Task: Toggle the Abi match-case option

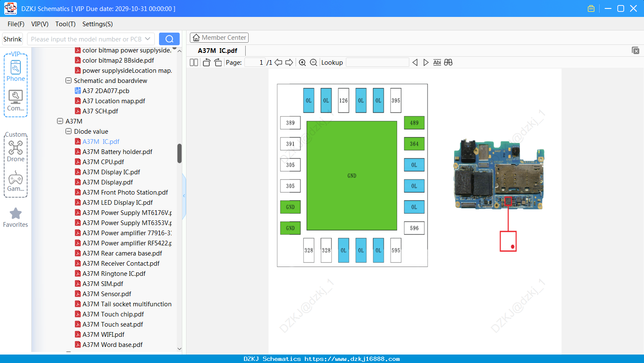Action: tap(437, 63)
